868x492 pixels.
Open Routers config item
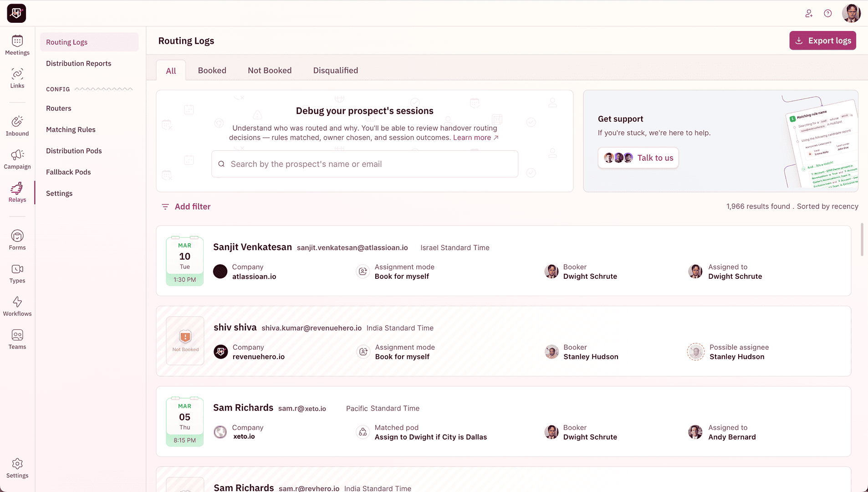coord(59,108)
